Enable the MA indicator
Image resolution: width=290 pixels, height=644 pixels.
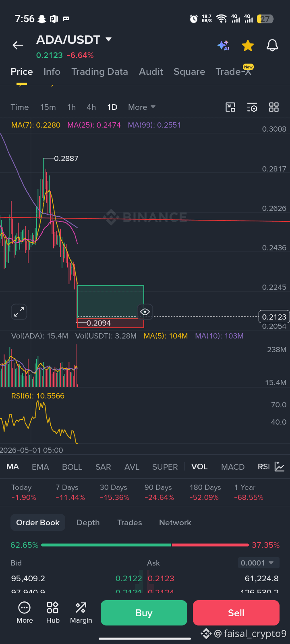[13, 467]
